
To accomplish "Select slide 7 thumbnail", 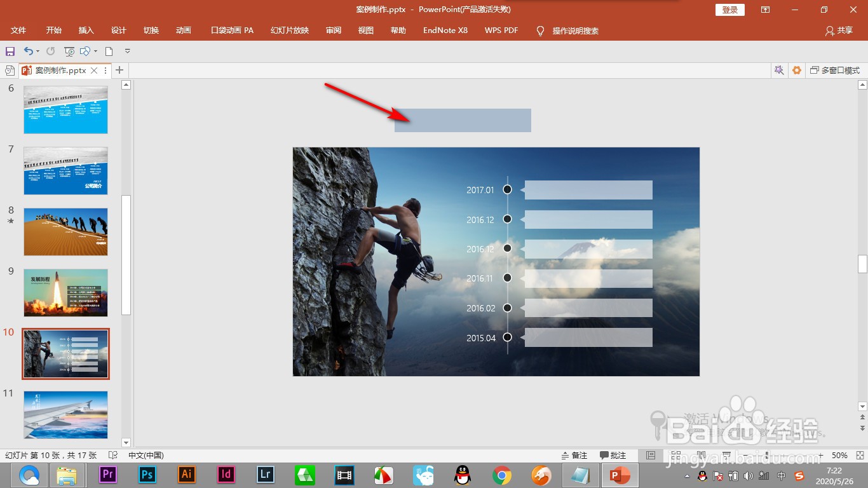I will (x=65, y=171).
